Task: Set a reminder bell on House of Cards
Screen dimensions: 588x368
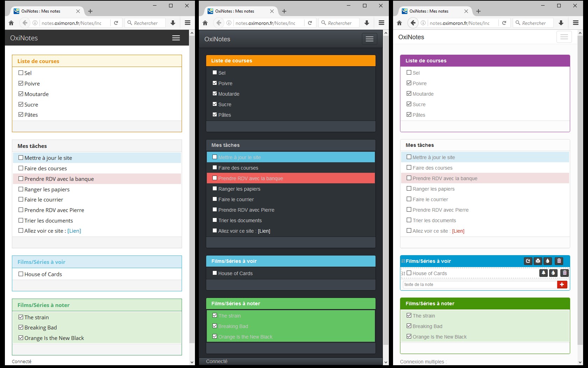Action: pos(544,273)
